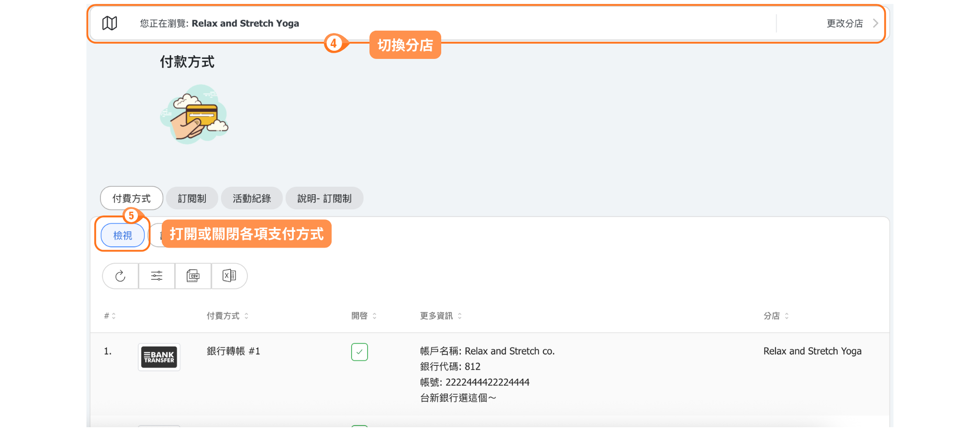
Task: Export the list with the Excel icon
Action: pos(229,276)
